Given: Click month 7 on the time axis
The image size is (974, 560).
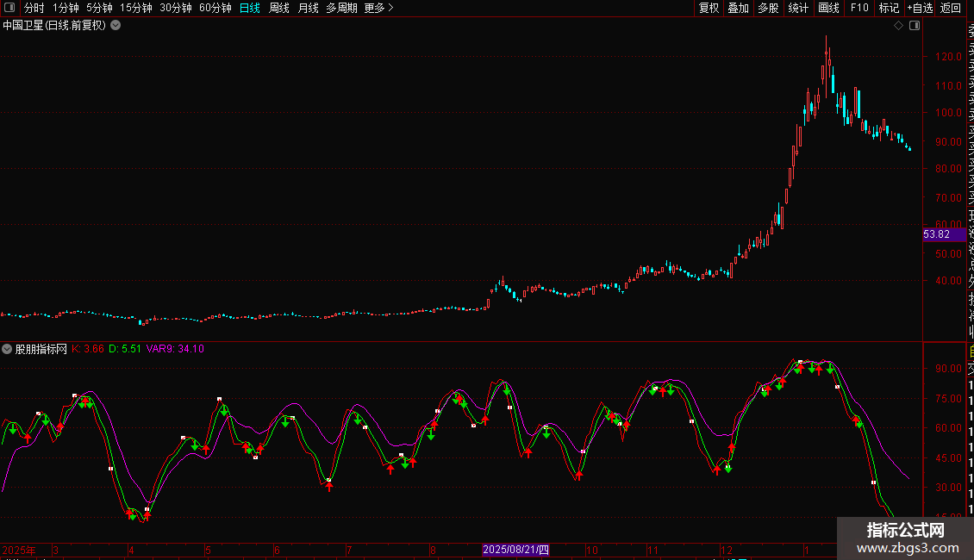Looking at the screenshot, I should [349, 550].
